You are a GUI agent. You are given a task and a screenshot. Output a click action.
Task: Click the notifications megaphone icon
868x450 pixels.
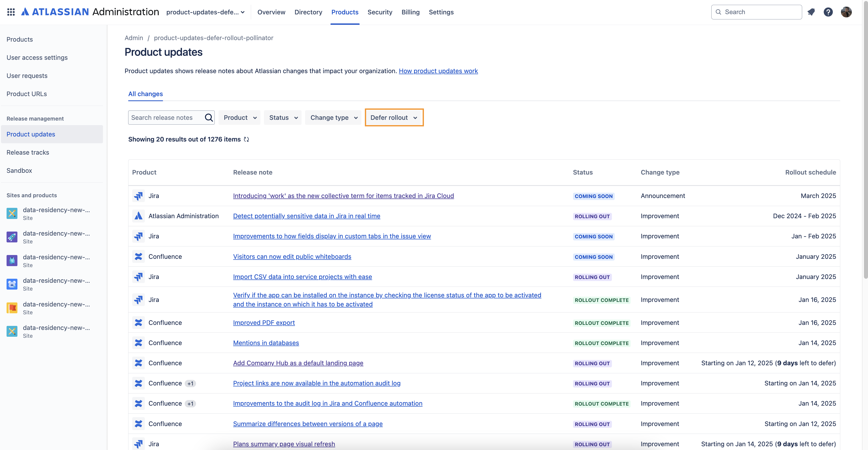coord(811,12)
